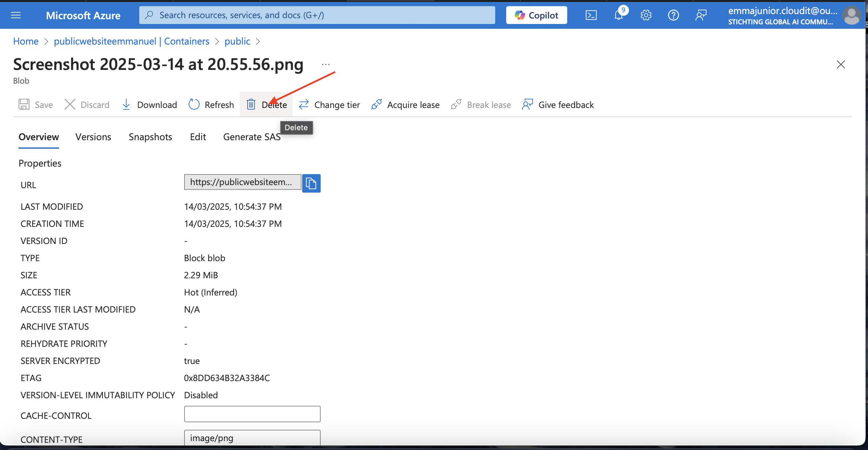Click the Hot (Inferred) access tier value
The image size is (868, 450).
211,292
